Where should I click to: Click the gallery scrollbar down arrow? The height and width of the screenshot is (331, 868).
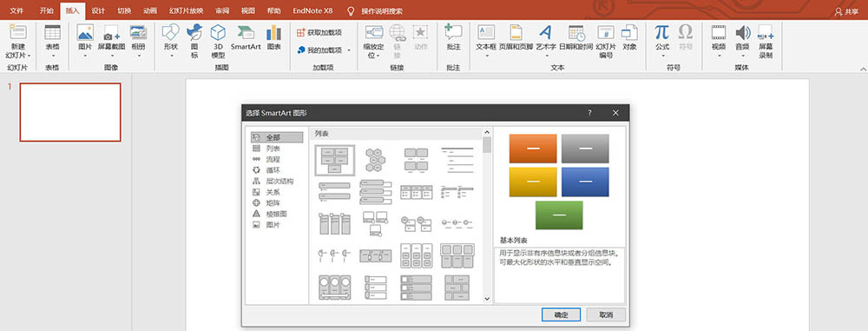tap(487, 298)
